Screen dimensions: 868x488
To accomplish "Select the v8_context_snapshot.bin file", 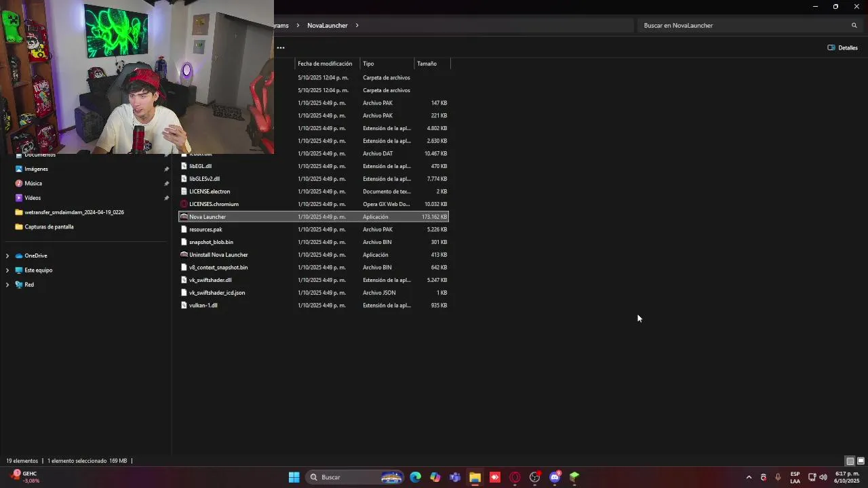I will click(218, 268).
